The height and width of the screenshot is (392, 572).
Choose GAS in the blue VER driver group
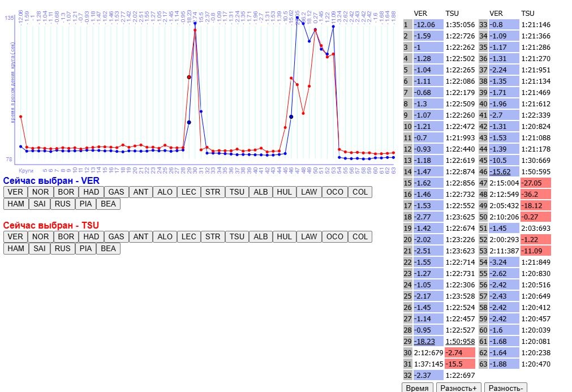coord(116,192)
